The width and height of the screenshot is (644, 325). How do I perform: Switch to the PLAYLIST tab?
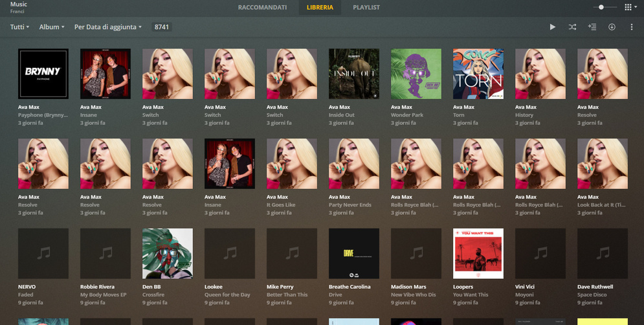click(366, 7)
